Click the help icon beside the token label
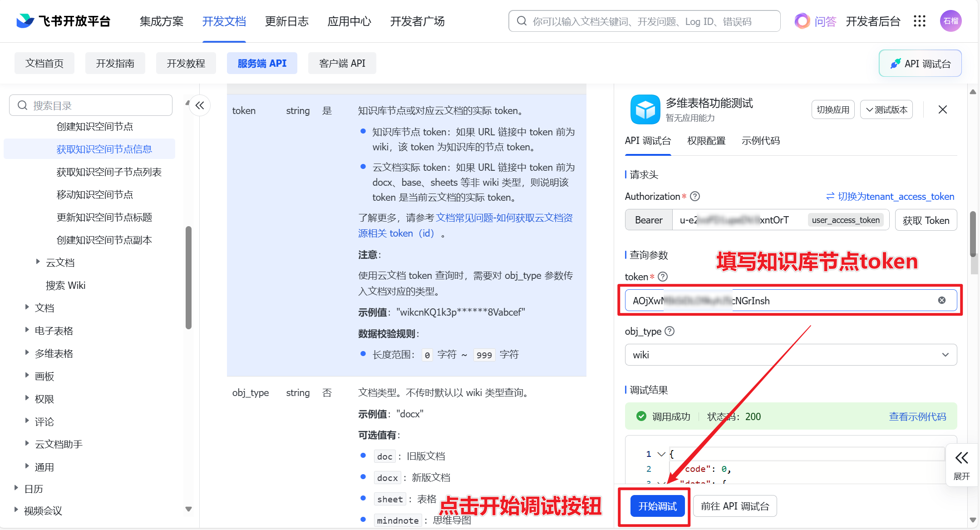 click(663, 277)
